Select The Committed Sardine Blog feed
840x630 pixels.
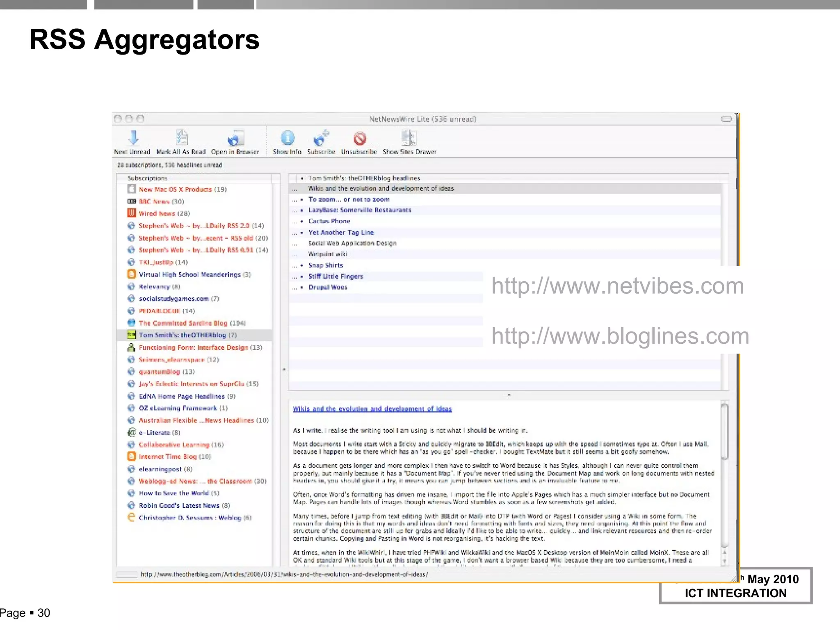coord(194,323)
